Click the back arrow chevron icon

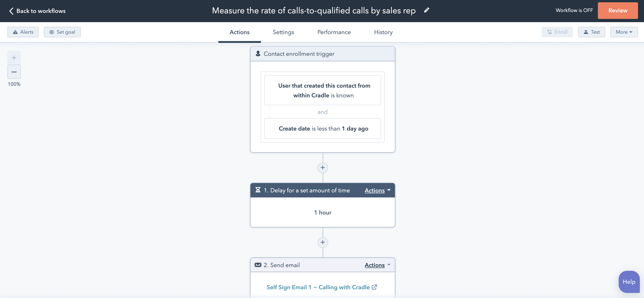[11, 11]
